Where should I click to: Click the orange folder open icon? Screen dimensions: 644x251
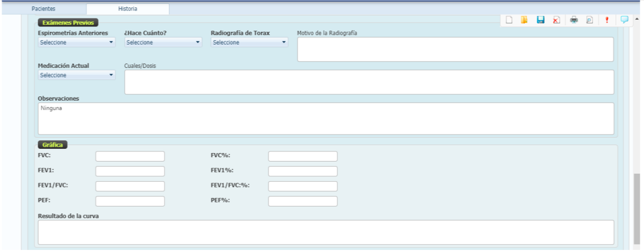[x=524, y=20]
